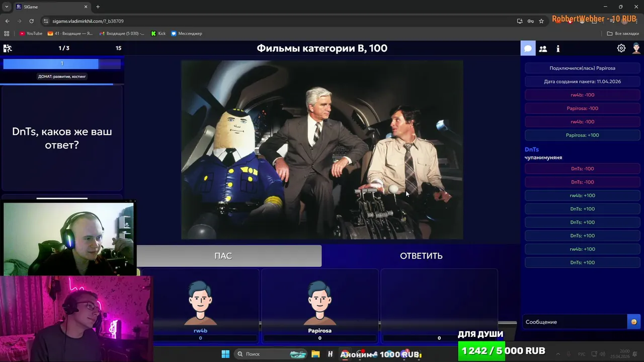This screenshot has height=362, width=644.
Task: Open the chat panel icon
Action: tap(528, 49)
